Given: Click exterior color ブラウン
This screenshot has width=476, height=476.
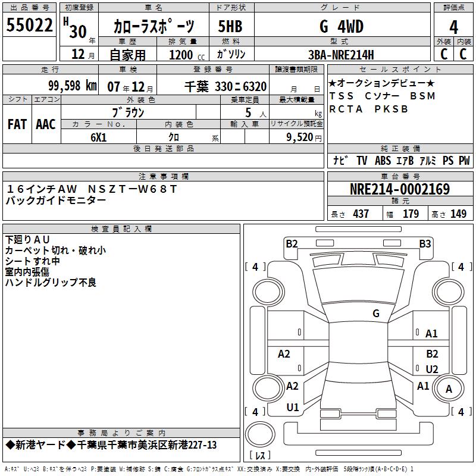Looking at the screenshot, I should pyautogui.click(x=128, y=112).
